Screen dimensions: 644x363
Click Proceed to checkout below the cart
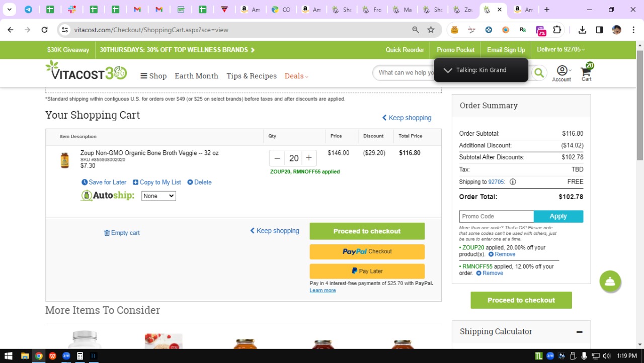click(367, 231)
